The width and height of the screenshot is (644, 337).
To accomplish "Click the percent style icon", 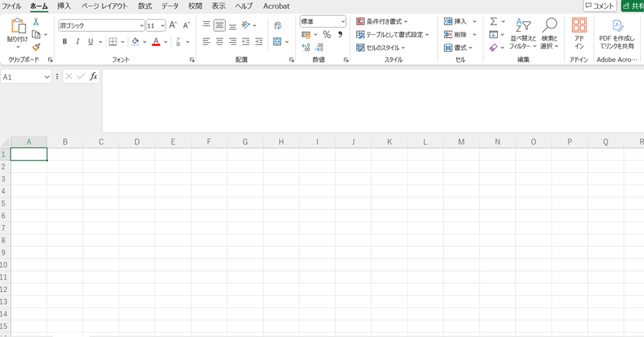I will 326,35.
